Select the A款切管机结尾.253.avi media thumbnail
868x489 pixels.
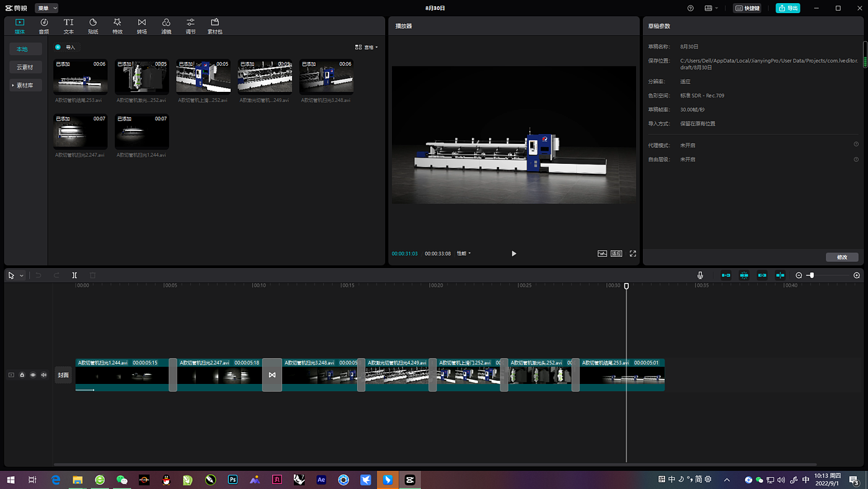(x=81, y=77)
